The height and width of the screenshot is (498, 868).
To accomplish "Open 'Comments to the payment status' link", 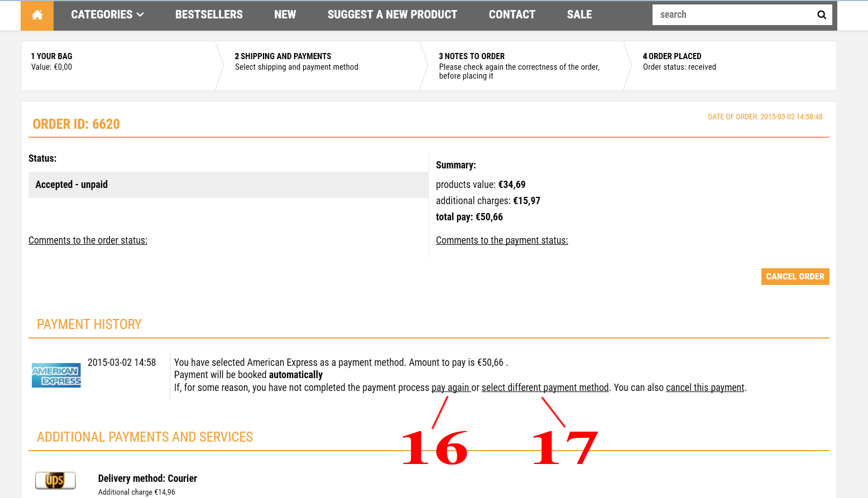I will (x=501, y=240).
